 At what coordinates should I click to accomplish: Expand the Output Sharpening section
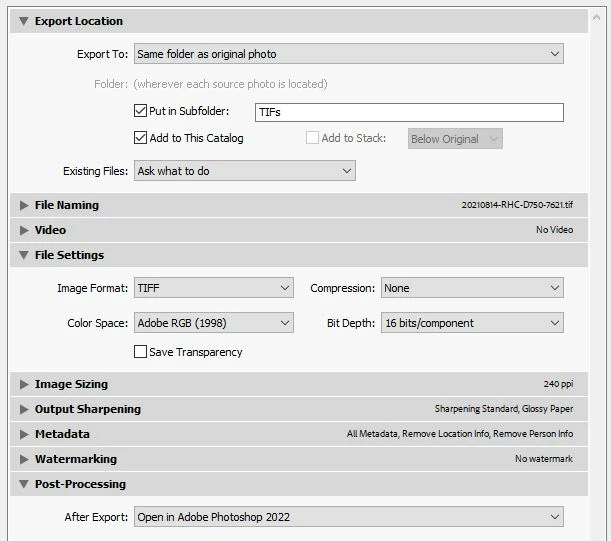(24, 409)
